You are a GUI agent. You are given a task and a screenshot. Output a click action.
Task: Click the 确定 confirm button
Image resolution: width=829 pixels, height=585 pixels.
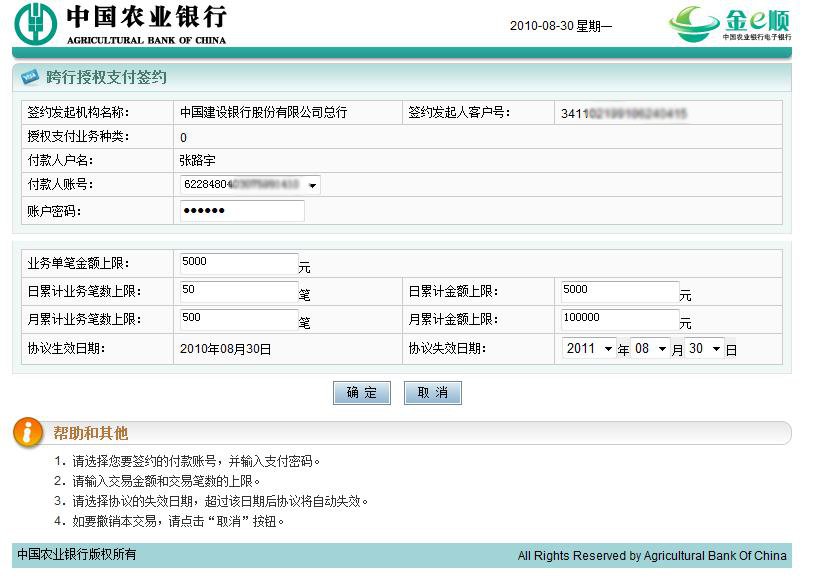[x=362, y=393]
